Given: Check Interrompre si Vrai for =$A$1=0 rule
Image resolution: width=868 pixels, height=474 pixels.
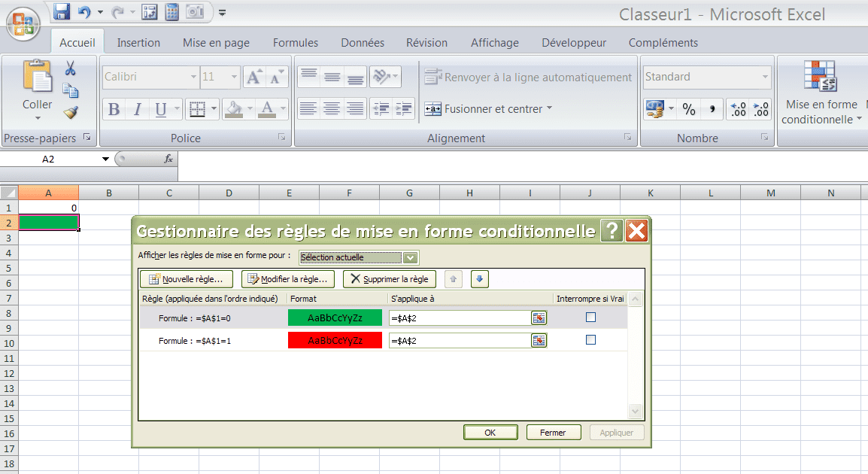Looking at the screenshot, I should click(590, 318).
